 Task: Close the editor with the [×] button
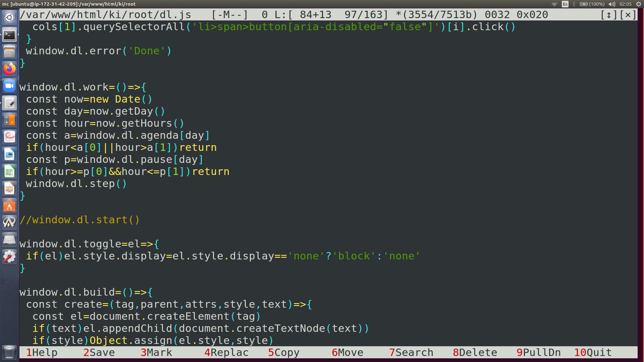(628, 15)
